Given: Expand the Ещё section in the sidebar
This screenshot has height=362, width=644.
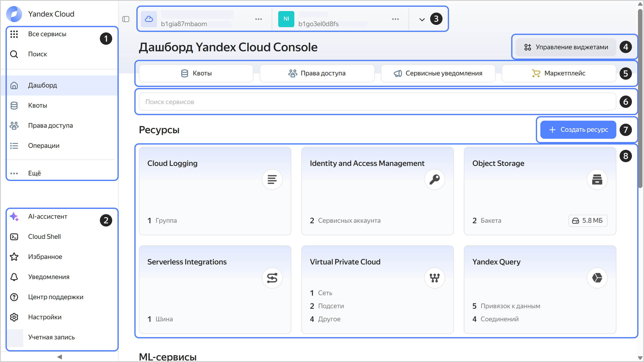Looking at the screenshot, I should pyautogui.click(x=35, y=173).
